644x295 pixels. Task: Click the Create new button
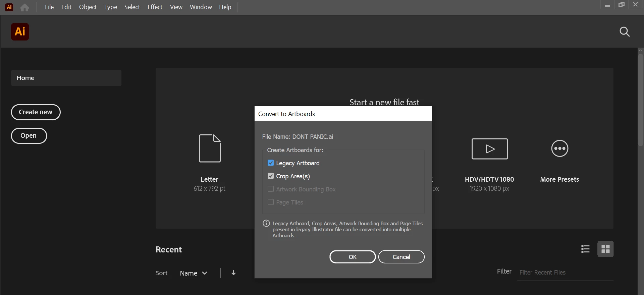coord(36,112)
